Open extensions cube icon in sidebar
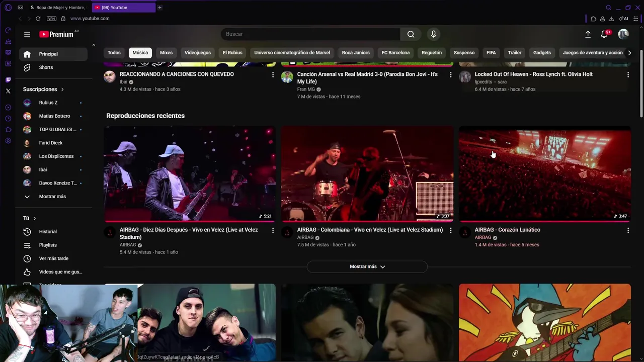The image size is (644, 362). click(8, 130)
